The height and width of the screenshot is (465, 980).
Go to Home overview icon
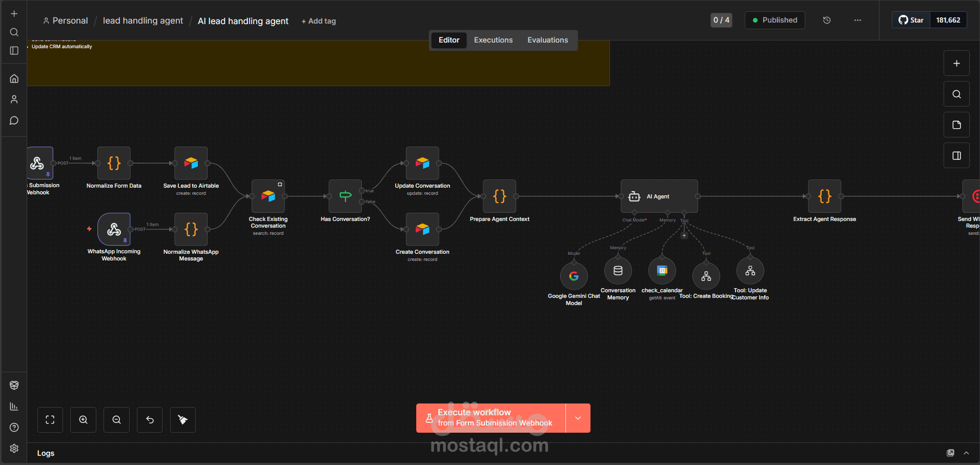point(14,78)
